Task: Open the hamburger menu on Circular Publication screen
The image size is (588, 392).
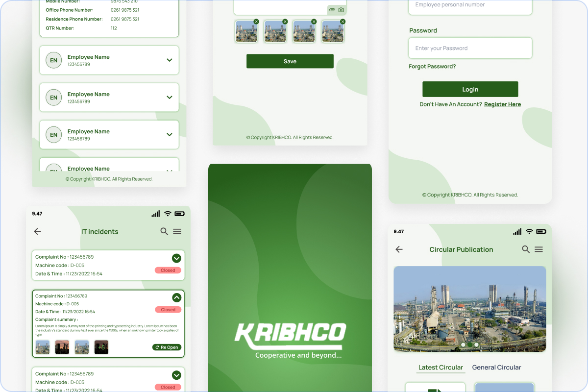Action: point(539,249)
